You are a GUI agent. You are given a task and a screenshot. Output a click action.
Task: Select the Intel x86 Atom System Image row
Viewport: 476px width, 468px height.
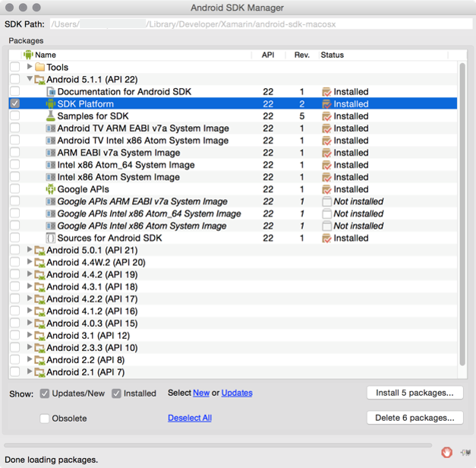[x=233, y=177]
